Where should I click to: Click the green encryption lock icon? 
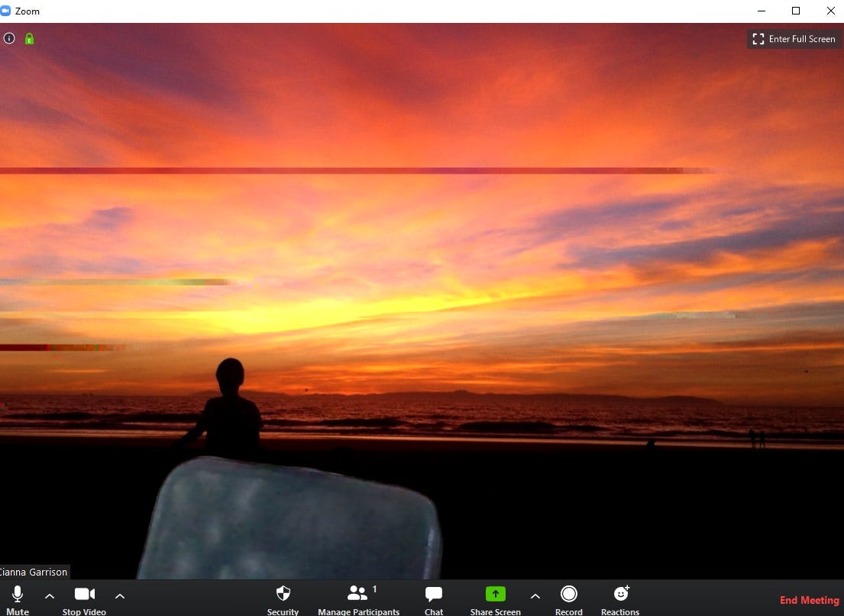point(28,38)
